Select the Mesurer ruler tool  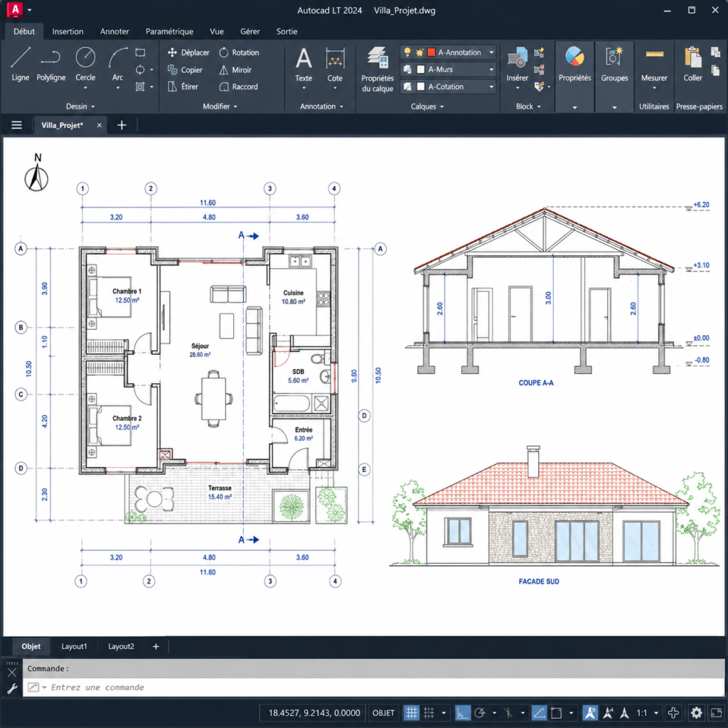[x=654, y=64]
